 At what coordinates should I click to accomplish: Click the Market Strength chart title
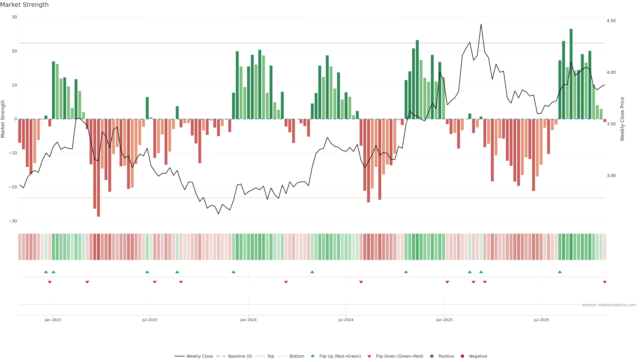coord(24,5)
